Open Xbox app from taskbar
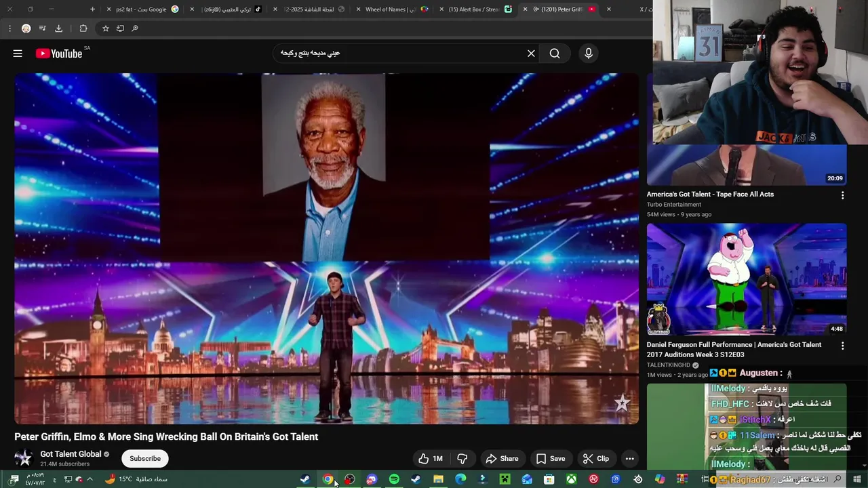The height and width of the screenshot is (488, 868). point(571,479)
